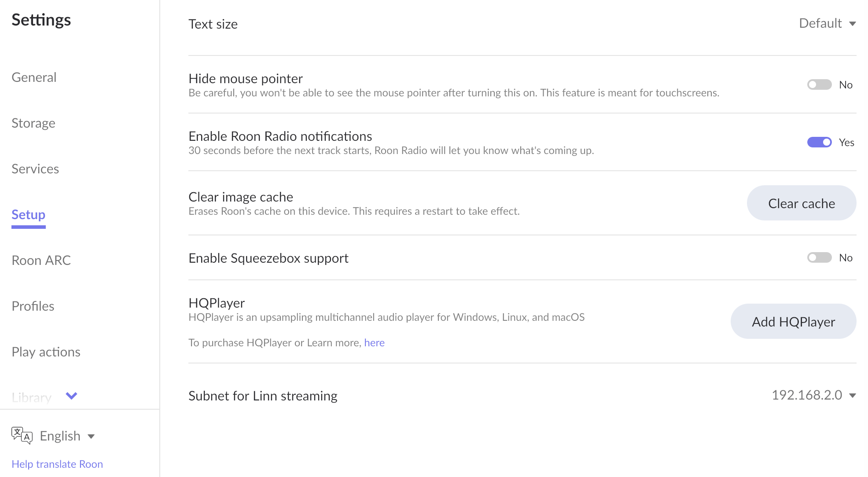Image resolution: width=868 pixels, height=477 pixels.
Task: Click the Add HQPlayer button
Action: pos(793,322)
